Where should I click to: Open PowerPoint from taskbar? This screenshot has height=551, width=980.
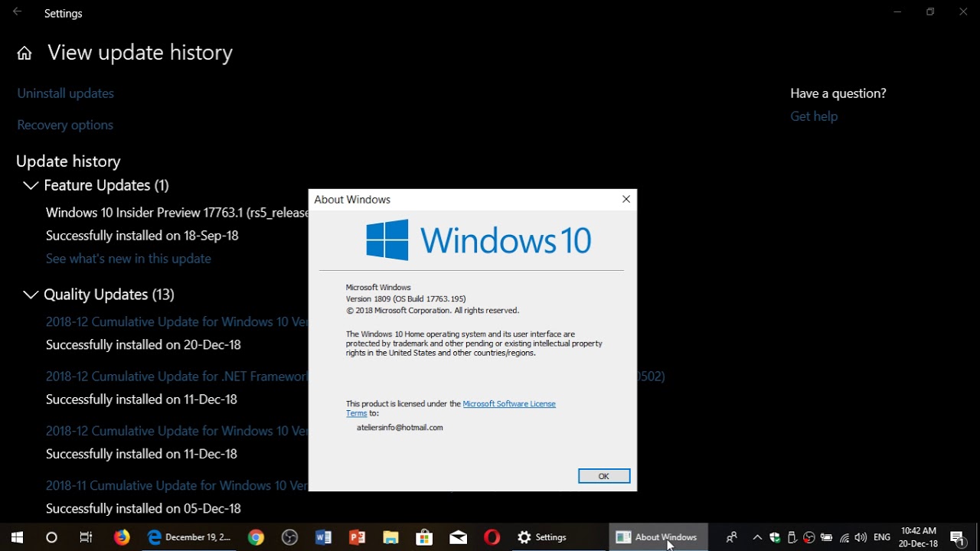357,537
